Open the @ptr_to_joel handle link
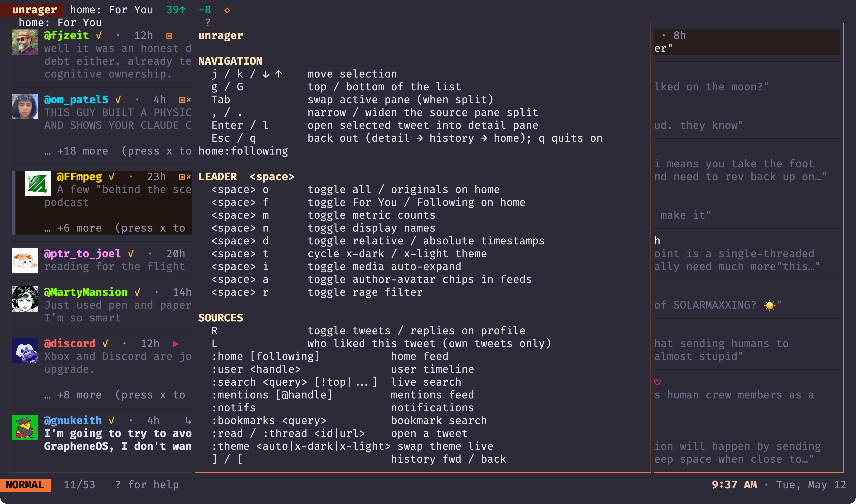This screenshot has height=504, width=856. click(83, 254)
